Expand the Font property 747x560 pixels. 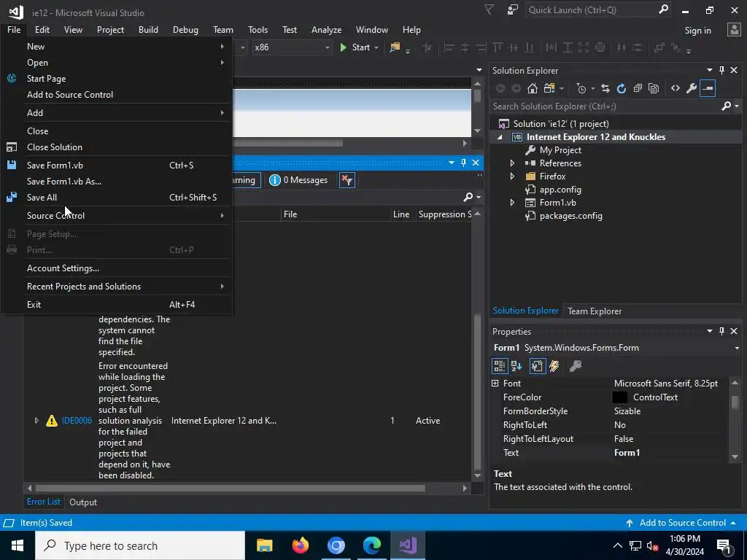pos(495,384)
